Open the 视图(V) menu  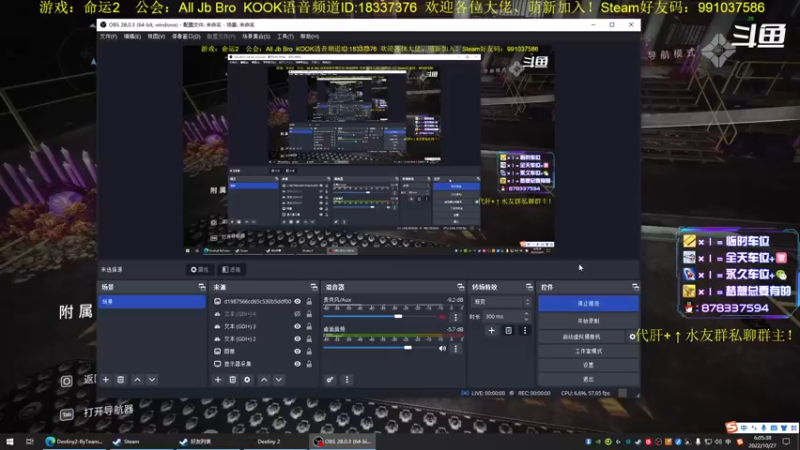tap(156, 37)
